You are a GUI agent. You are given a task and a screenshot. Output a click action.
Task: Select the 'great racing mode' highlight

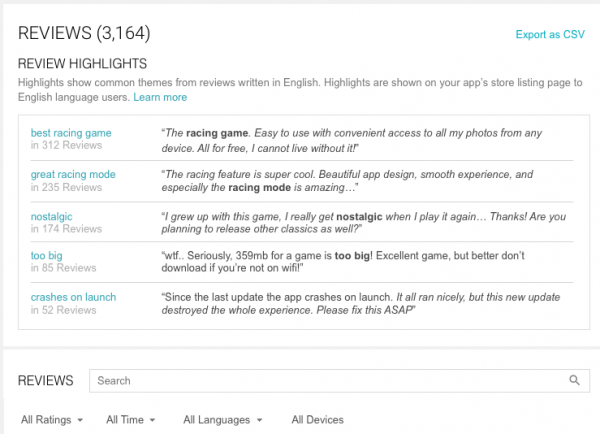coord(73,174)
